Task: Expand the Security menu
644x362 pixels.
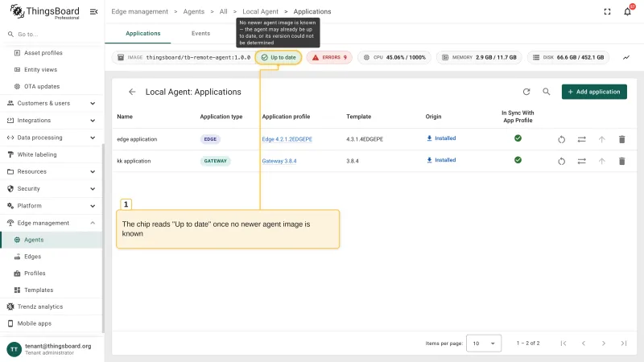Action: (x=51, y=189)
